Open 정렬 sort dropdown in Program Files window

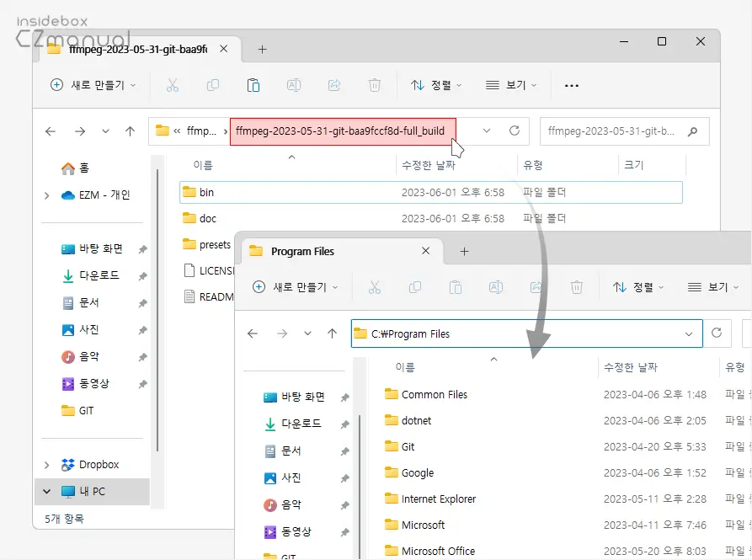tap(638, 287)
